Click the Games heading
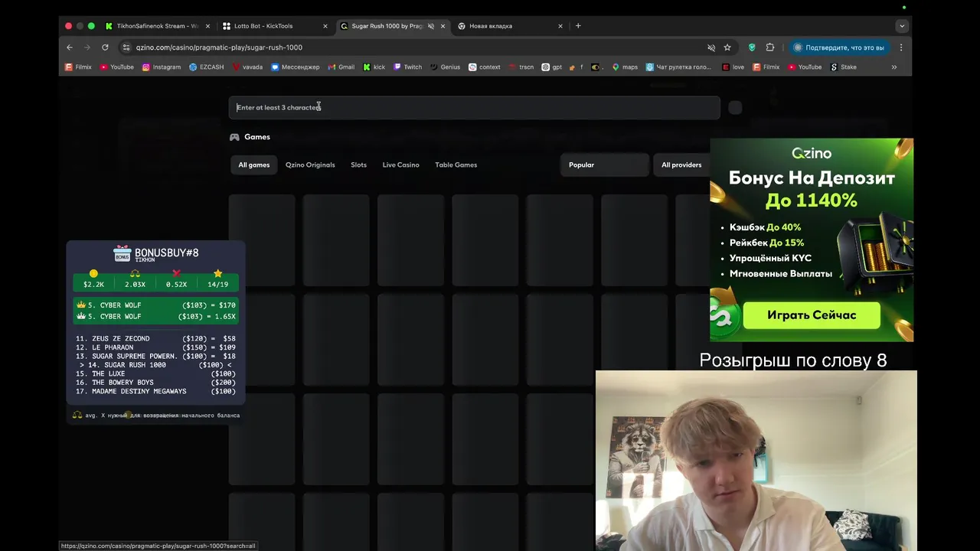 tap(256, 137)
